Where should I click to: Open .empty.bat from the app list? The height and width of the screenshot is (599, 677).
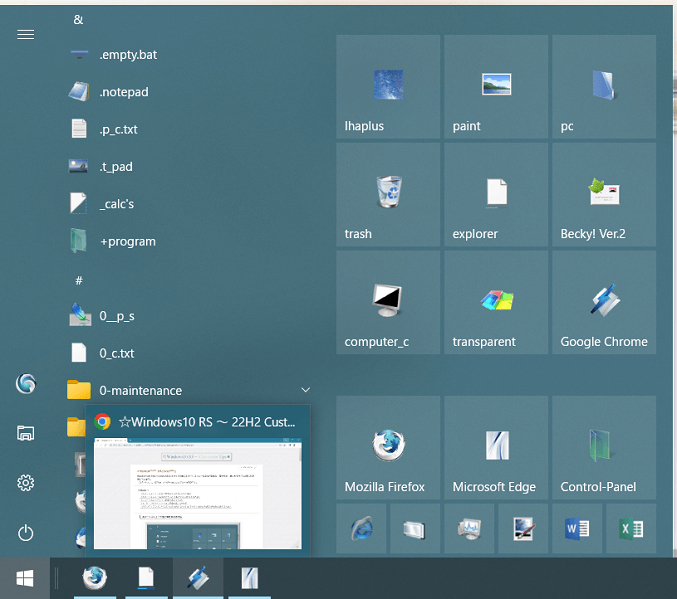[190, 55]
